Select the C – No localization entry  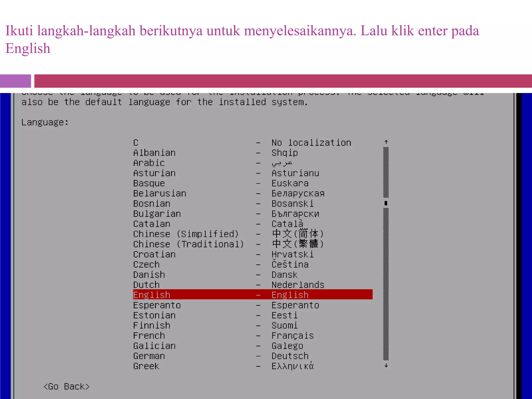click(253, 143)
